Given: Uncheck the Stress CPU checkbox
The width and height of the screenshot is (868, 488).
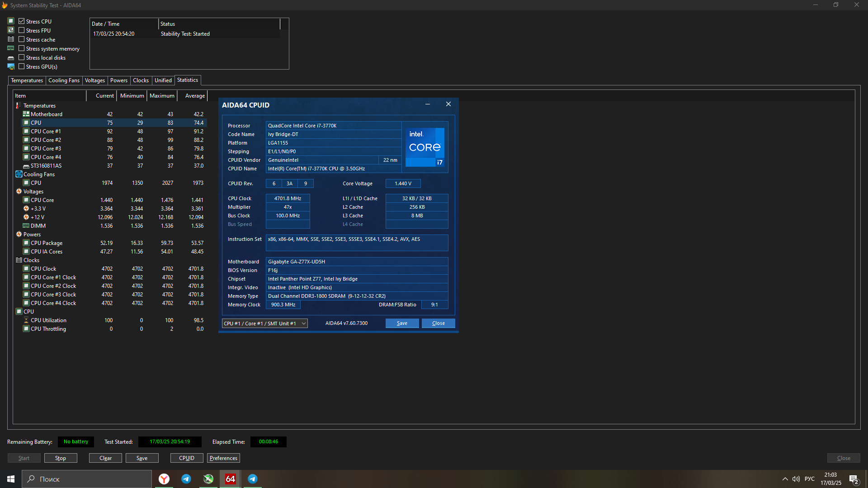Looking at the screenshot, I should pos(21,21).
